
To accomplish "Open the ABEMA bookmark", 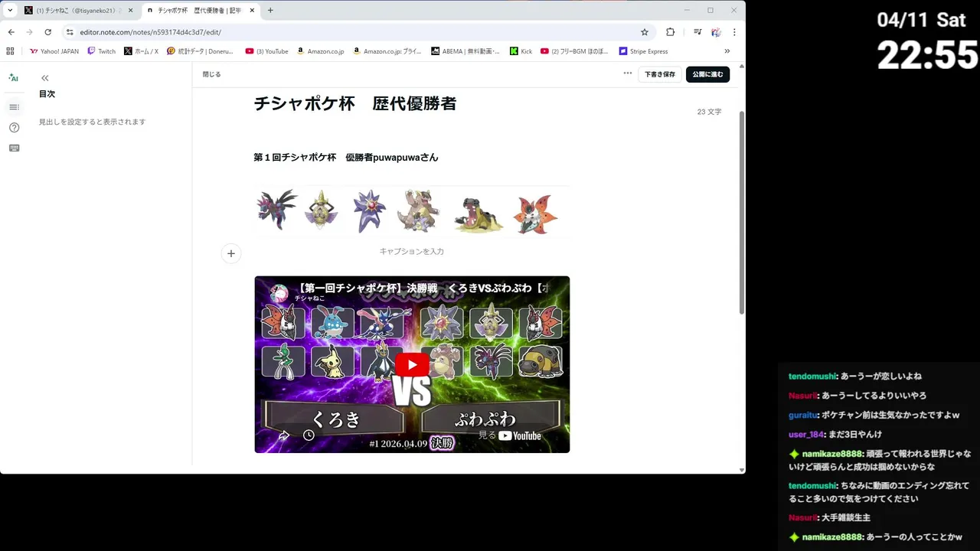I will [465, 51].
